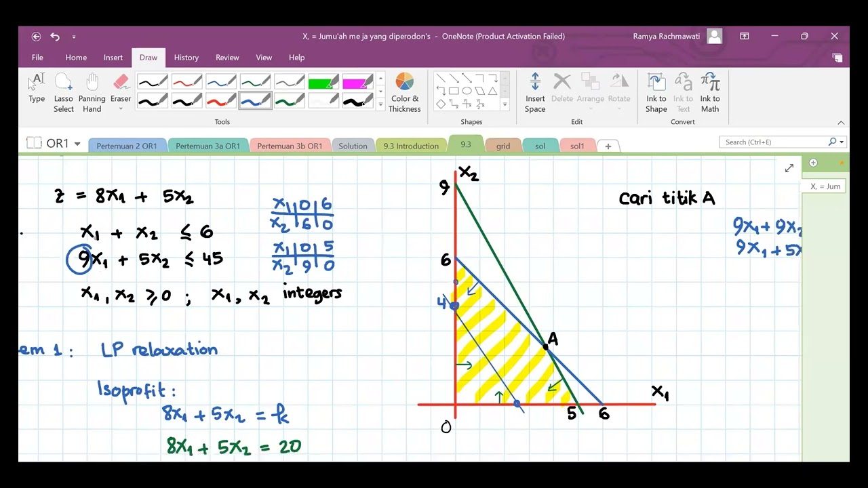The width and height of the screenshot is (868, 488).
Task: Open the File menu
Action: pyautogui.click(x=37, y=58)
